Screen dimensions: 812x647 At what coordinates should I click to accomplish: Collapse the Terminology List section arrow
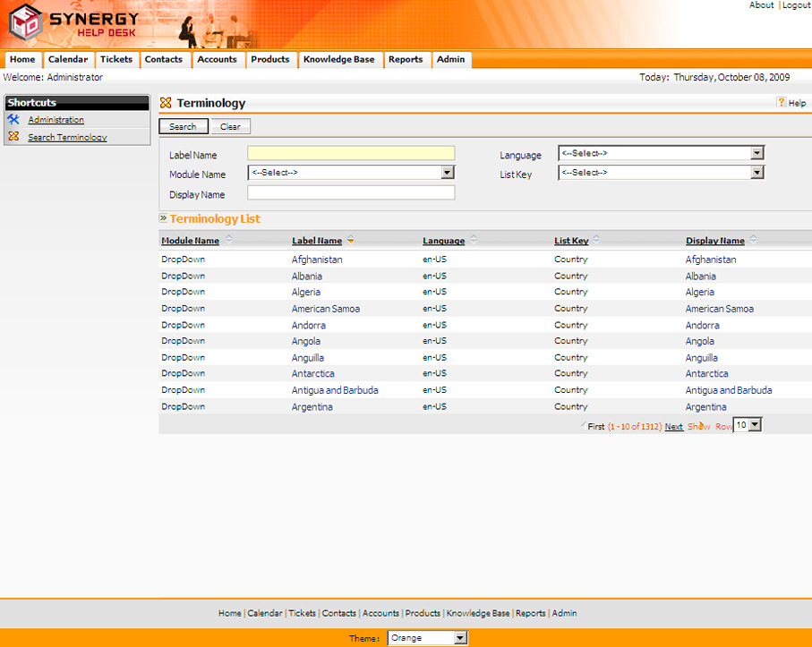click(x=164, y=218)
